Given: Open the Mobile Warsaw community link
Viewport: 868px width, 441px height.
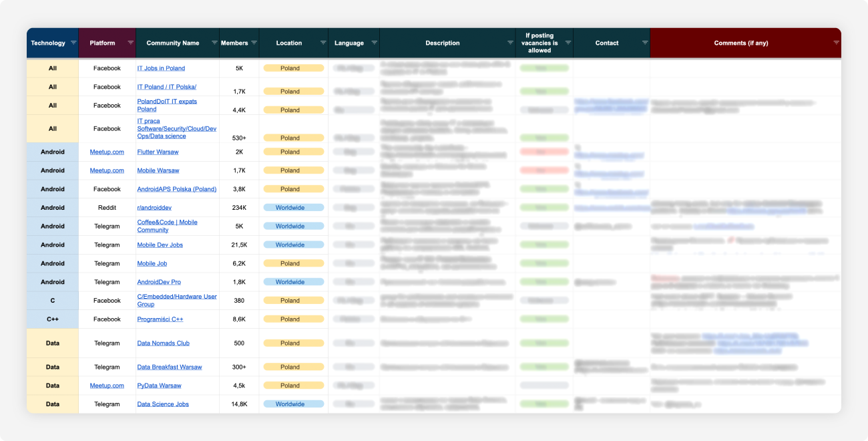Looking at the screenshot, I should coord(158,170).
